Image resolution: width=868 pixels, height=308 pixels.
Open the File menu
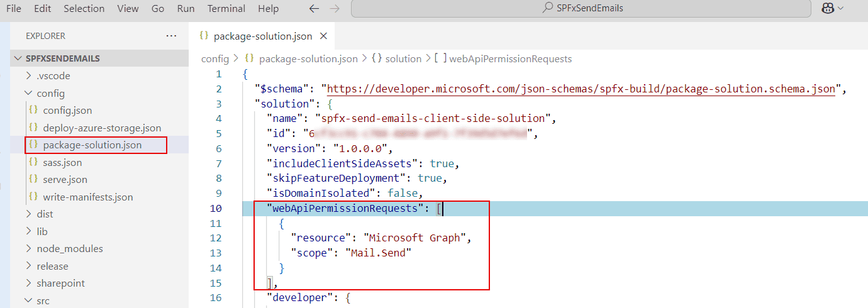[x=13, y=9]
